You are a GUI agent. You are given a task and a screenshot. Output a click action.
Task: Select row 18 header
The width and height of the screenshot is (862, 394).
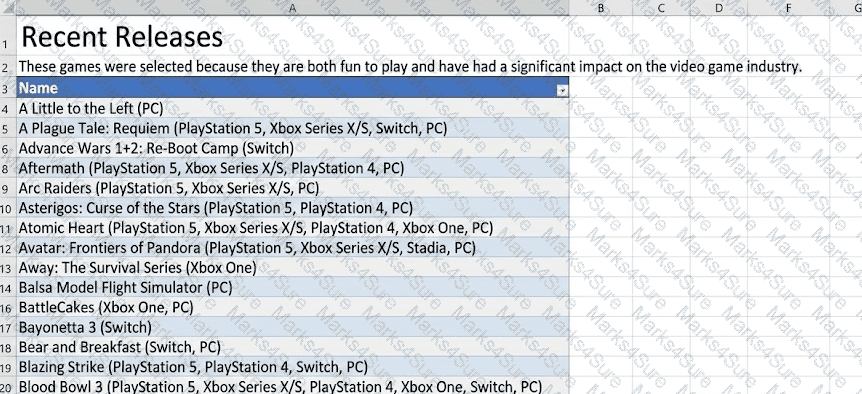point(8,347)
